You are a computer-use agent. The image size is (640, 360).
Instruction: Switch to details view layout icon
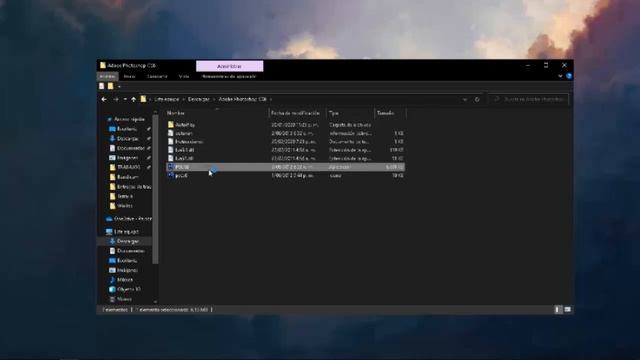(558, 310)
